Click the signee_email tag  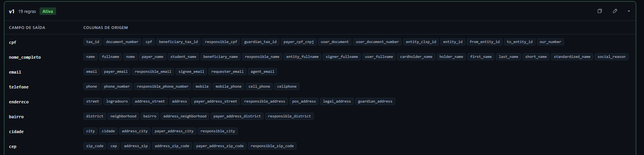point(191,72)
